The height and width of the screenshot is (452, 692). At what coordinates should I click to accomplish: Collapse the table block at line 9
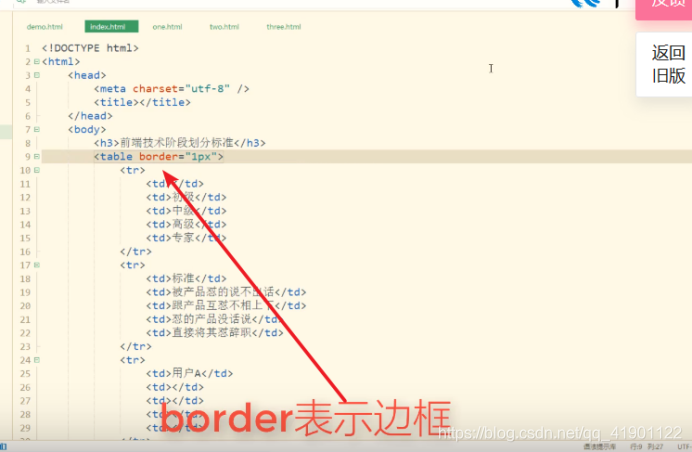click(x=37, y=156)
